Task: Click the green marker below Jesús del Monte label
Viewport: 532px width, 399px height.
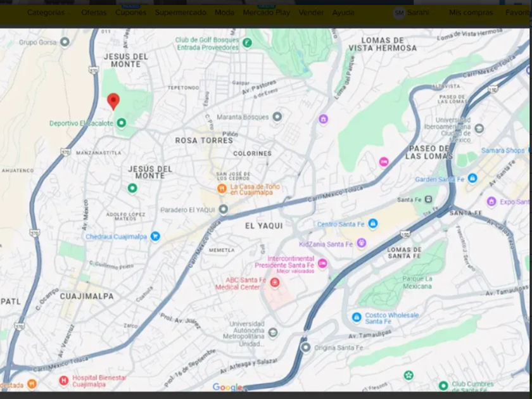Action: click(132, 188)
